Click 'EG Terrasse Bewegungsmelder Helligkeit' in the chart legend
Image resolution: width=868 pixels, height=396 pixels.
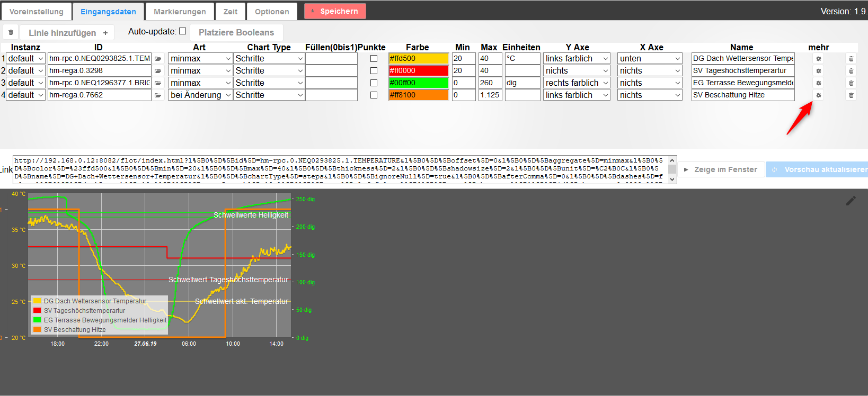pyautogui.click(x=105, y=320)
